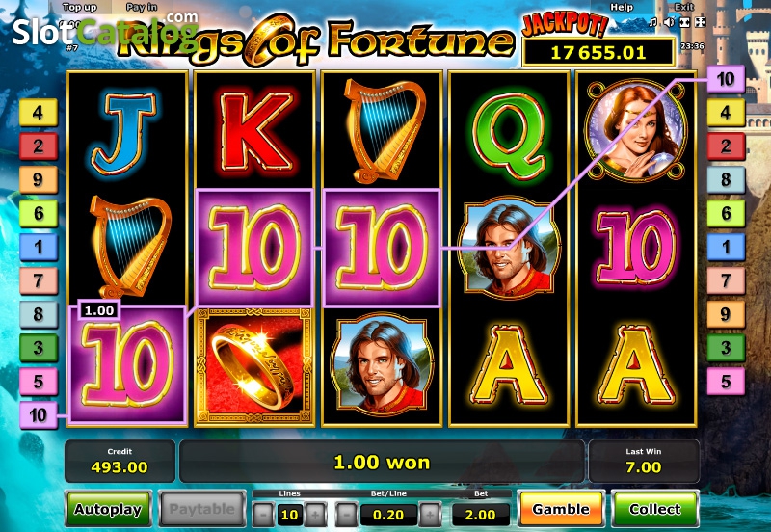Click the golden ring scatter symbol
This screenshot has width=771, height=532.
(254, 367)
